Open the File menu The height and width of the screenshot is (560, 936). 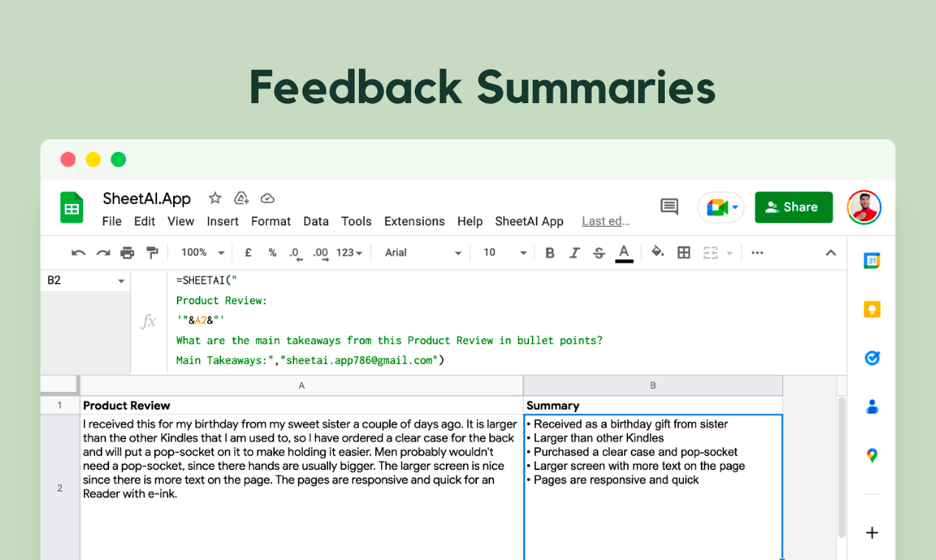[112, 221]
